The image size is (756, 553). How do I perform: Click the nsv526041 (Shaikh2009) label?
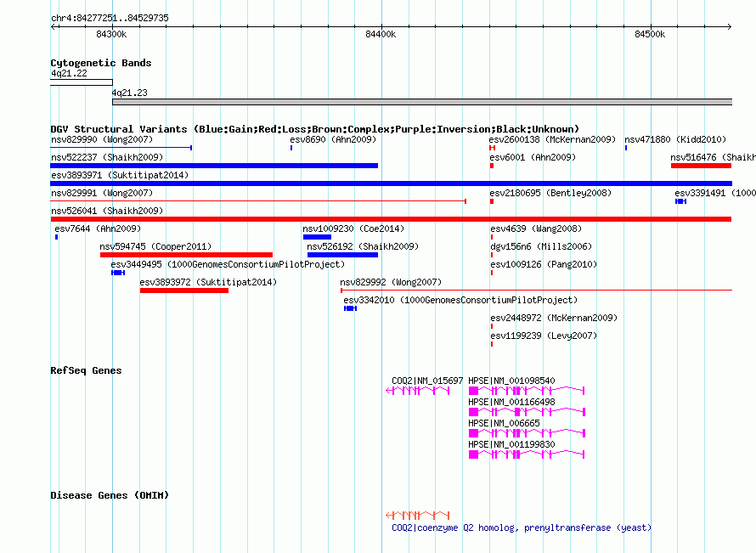[107, 211]
